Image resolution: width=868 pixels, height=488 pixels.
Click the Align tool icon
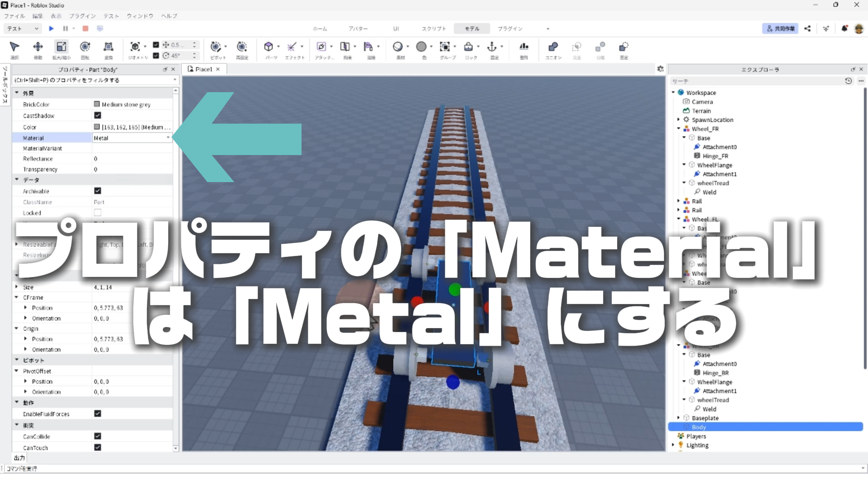(524, 47)
